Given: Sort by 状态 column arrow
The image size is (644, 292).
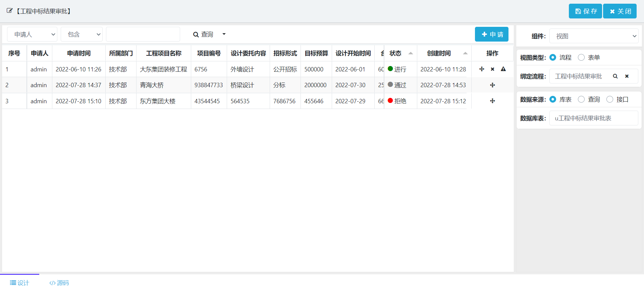Looking at the screenshot, I should point(411,53).
